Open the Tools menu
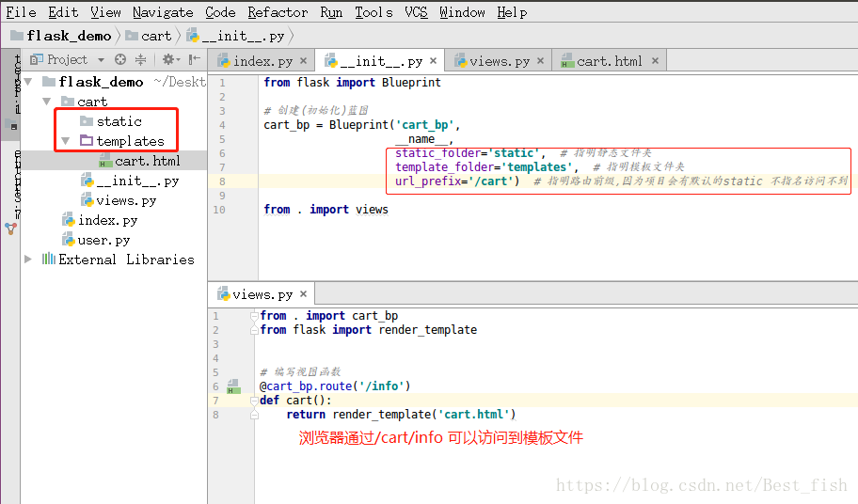858x504 pixels. click(373, 12)
